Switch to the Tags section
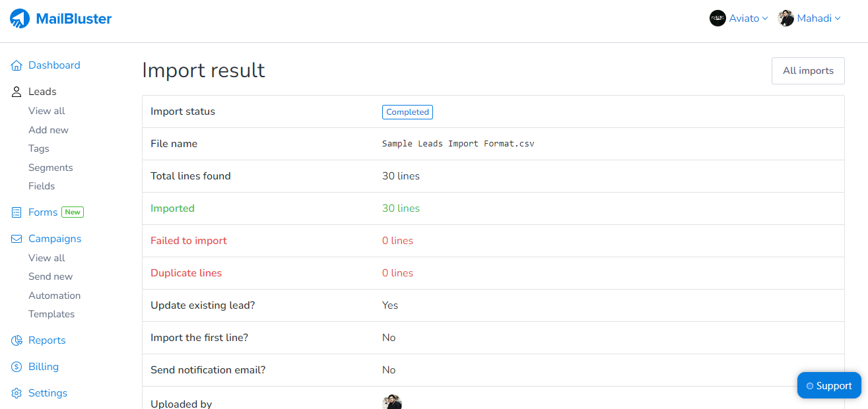 [x=38, y=148]
